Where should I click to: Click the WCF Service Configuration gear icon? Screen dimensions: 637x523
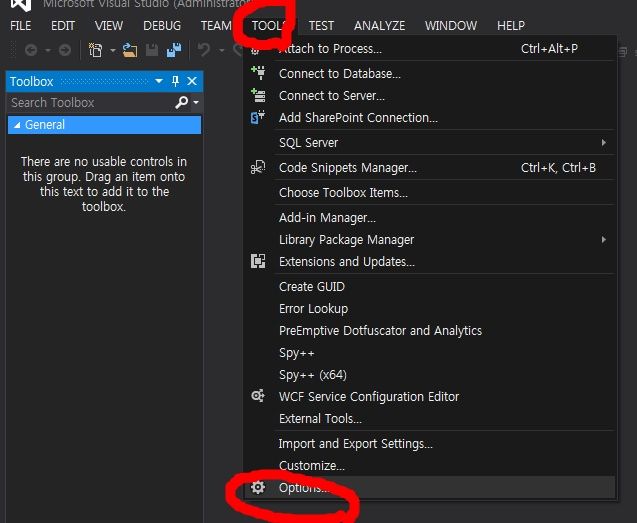(258, 395)
